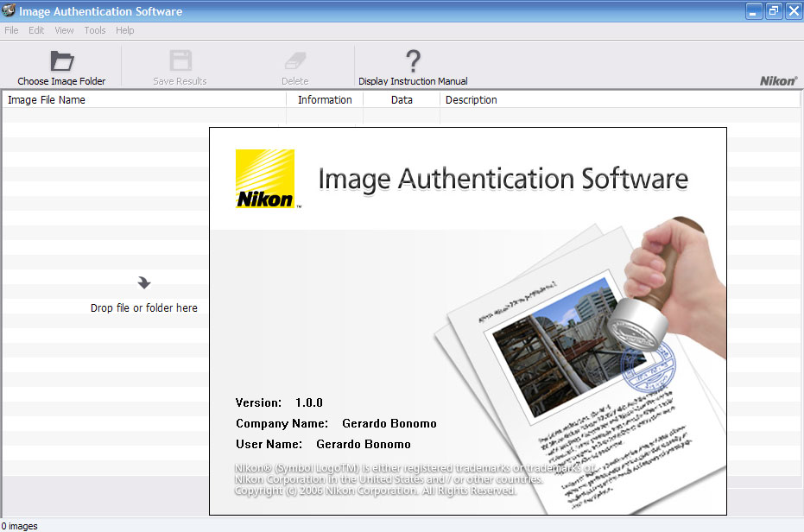
Task: Click the splash title 'Image Authentication Software'
Action: 503,179
